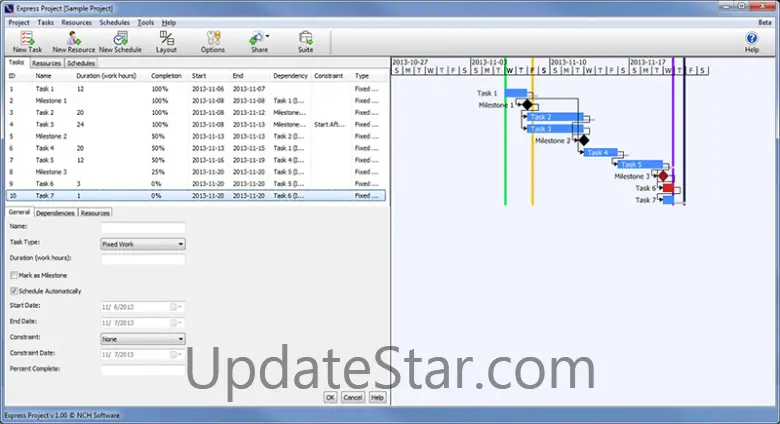Switch to the Tasks tab
The image size is (780, 424).
click(x=16, y=63)
